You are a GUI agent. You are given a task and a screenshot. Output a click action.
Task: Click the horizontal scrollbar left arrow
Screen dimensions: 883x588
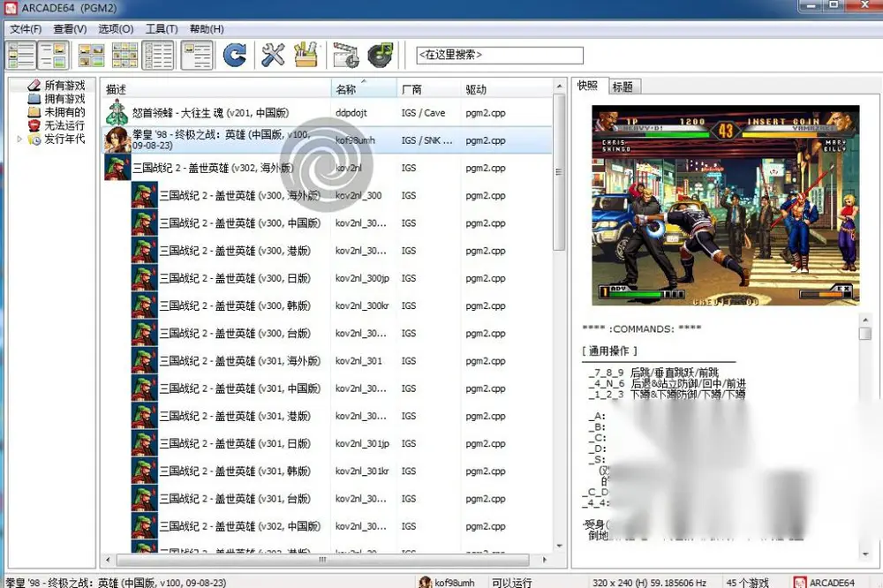tap(108, 560)
